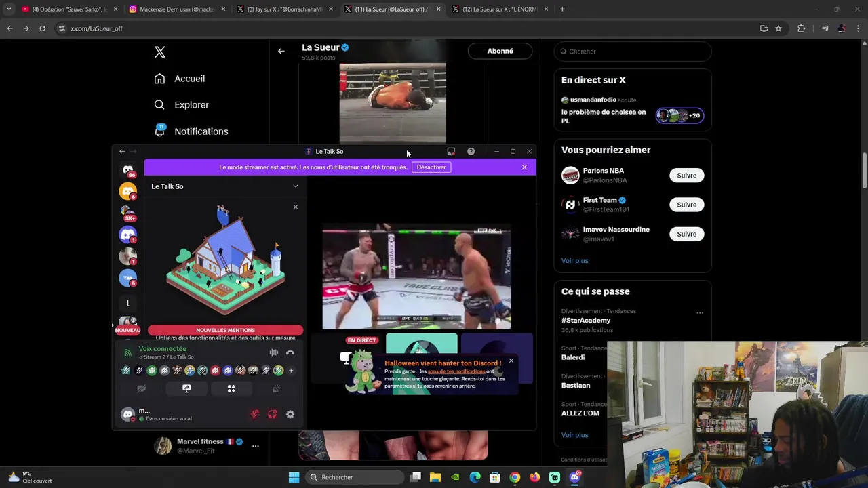Reload the page in Chrome
Screen dimensions: 868x488
pyautogui.click(x=42, y=28)
